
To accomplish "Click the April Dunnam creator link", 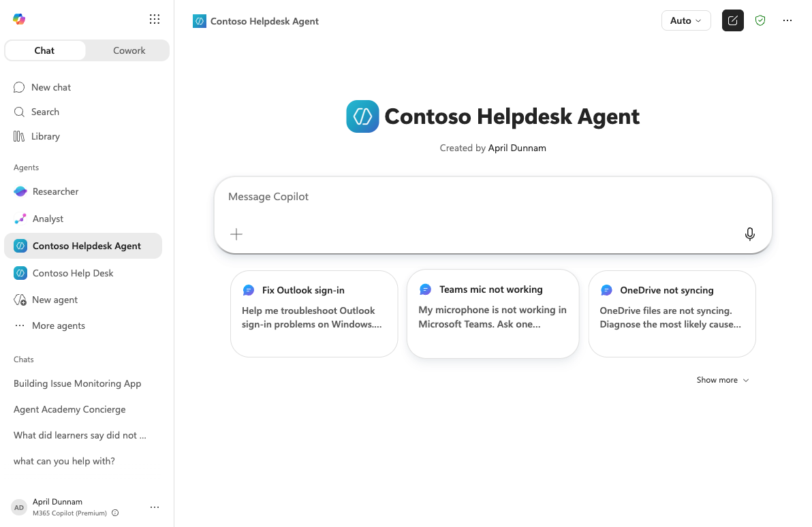I will coord(517,148).
